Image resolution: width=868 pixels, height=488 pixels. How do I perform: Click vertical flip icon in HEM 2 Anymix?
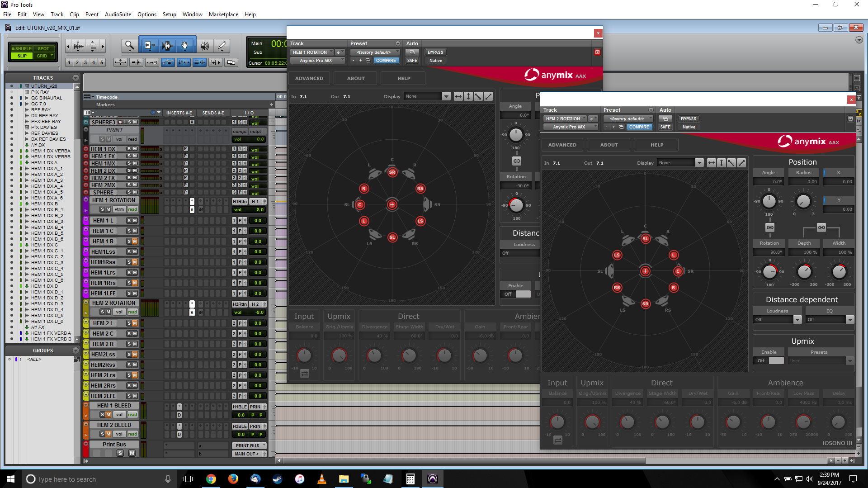pyautogui.click(x=722, y=163)
